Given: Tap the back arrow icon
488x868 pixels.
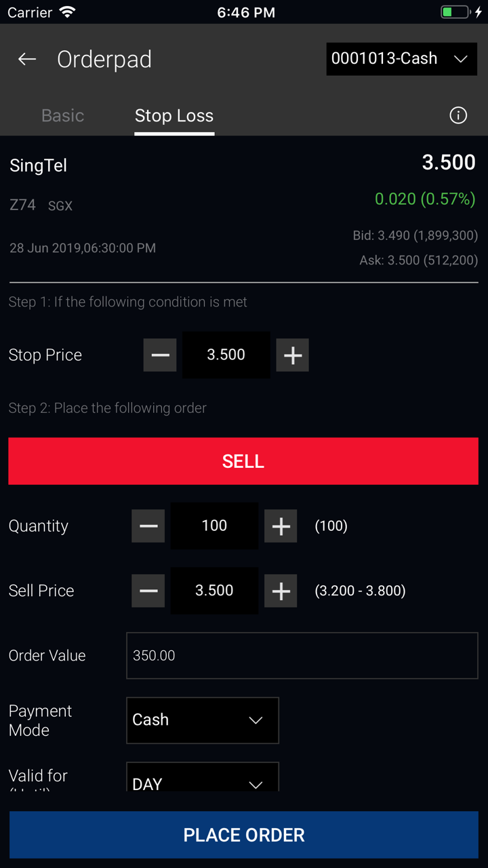Looking at the screenshot, I should click(27, 59).
